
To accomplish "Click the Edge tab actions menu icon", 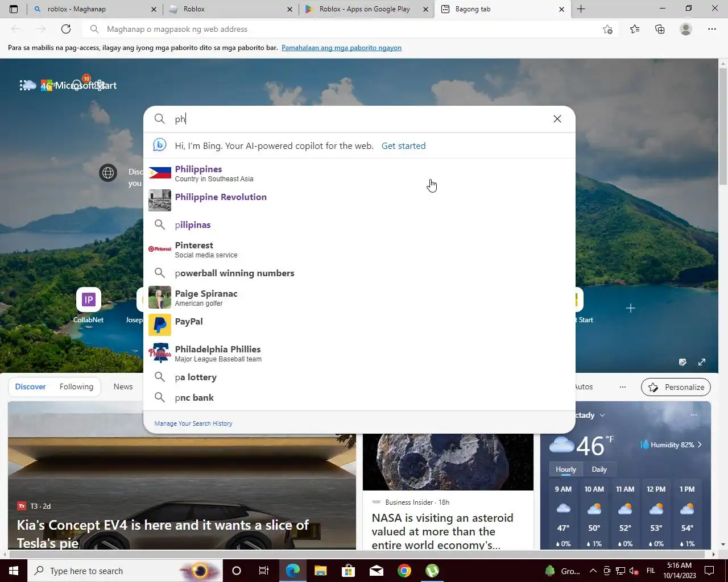I will point(14,9).
